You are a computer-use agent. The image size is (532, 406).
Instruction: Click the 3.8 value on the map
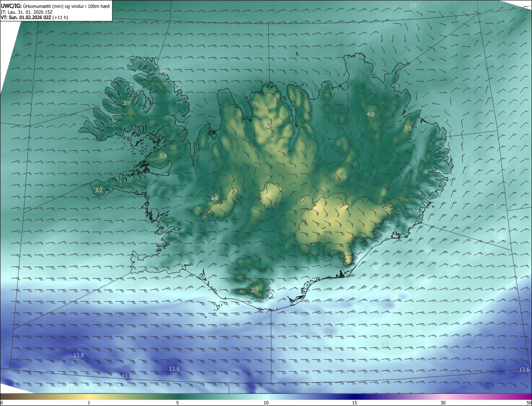click(163, 156)
